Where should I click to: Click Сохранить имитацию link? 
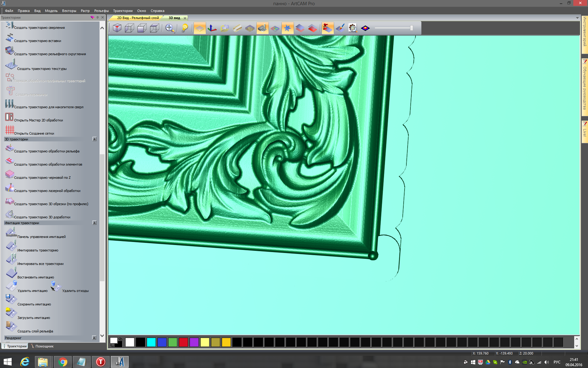click(34, 304)
